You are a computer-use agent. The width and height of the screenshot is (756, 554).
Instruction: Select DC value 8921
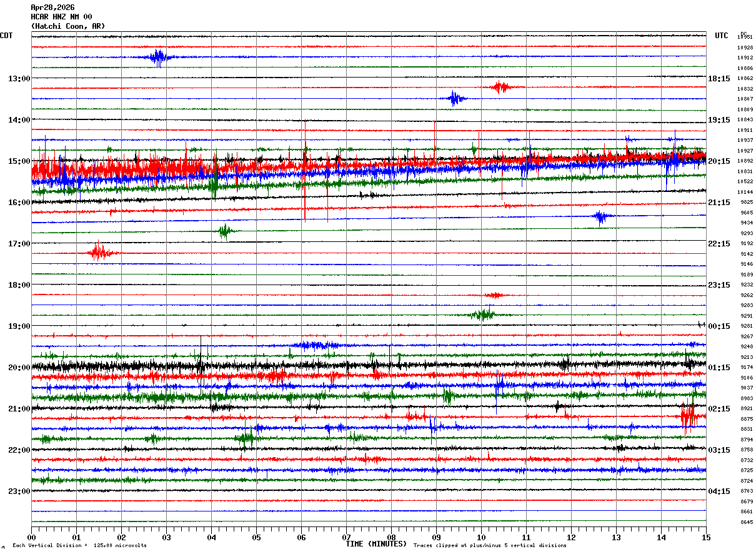point(747,409)
